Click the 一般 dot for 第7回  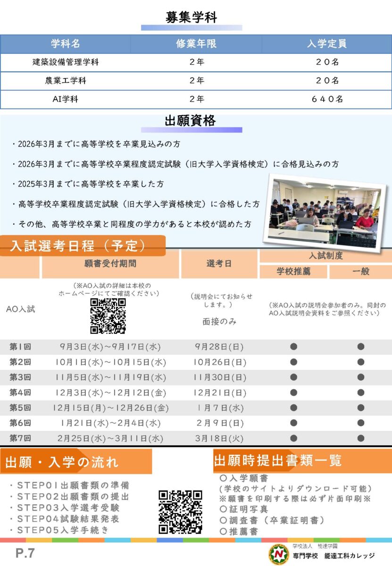[x=361, y=439]
